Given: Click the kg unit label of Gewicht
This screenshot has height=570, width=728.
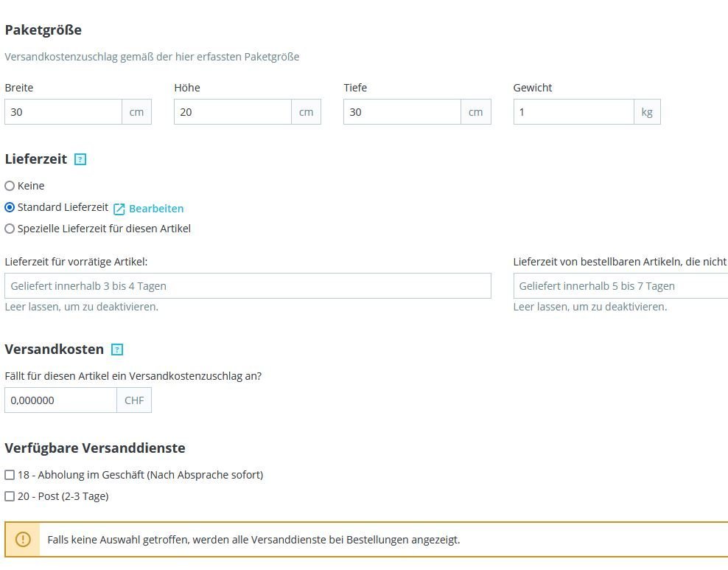Looking at the screenshot, I should pyautogui.click(x=647, y=112).
